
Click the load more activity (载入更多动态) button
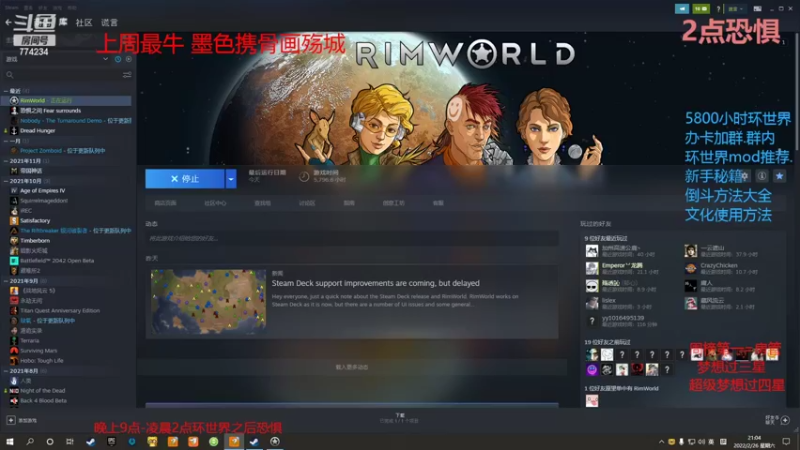(x=352, y=367)
